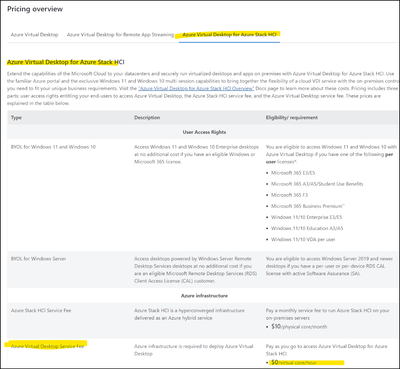400x369 pixels.
Task: Click the Azure Stack HCI Service Fee cell
Action: [x=41, y=310]
